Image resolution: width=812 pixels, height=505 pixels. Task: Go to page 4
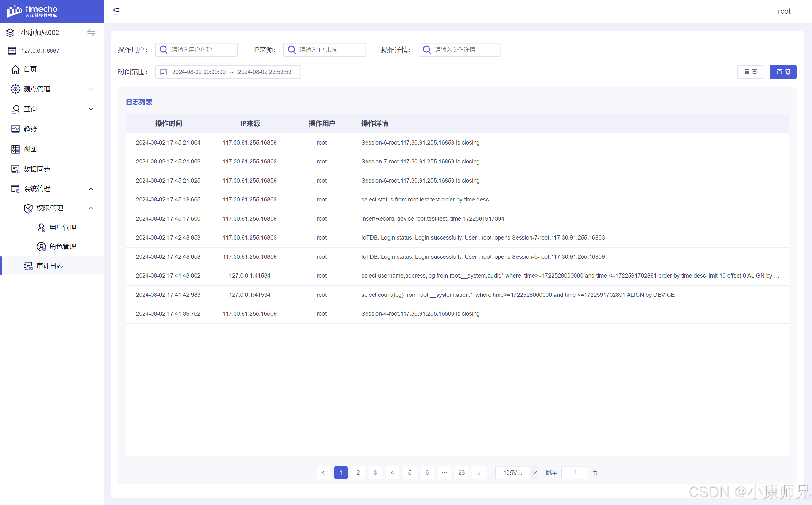392,473
